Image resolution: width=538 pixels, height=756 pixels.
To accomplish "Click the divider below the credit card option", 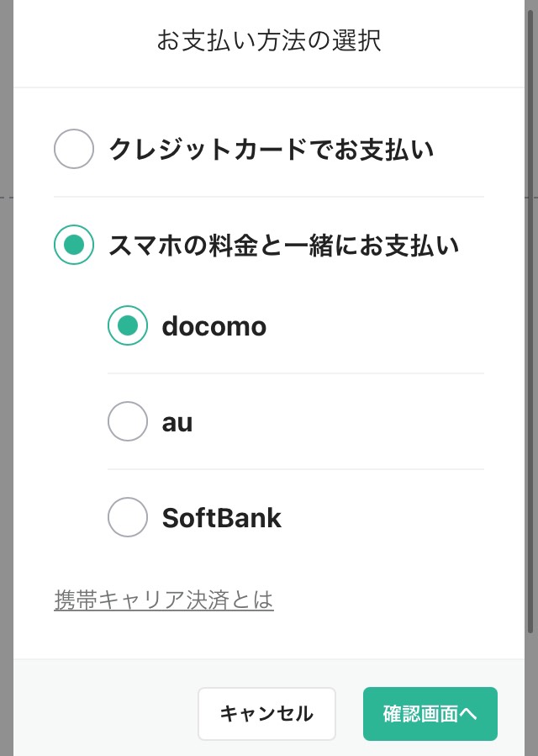I will [x=269, y=197].
